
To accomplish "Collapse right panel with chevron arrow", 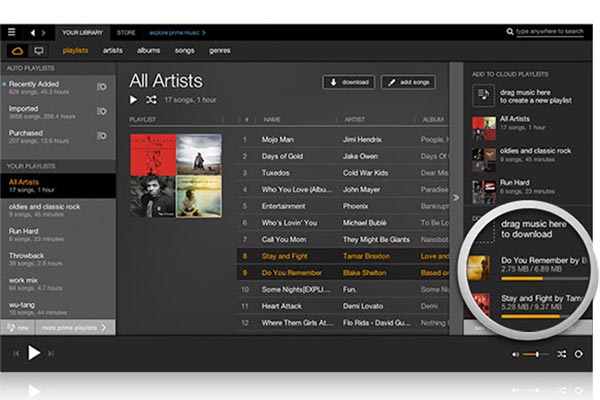I will click(x=456, y=198).
